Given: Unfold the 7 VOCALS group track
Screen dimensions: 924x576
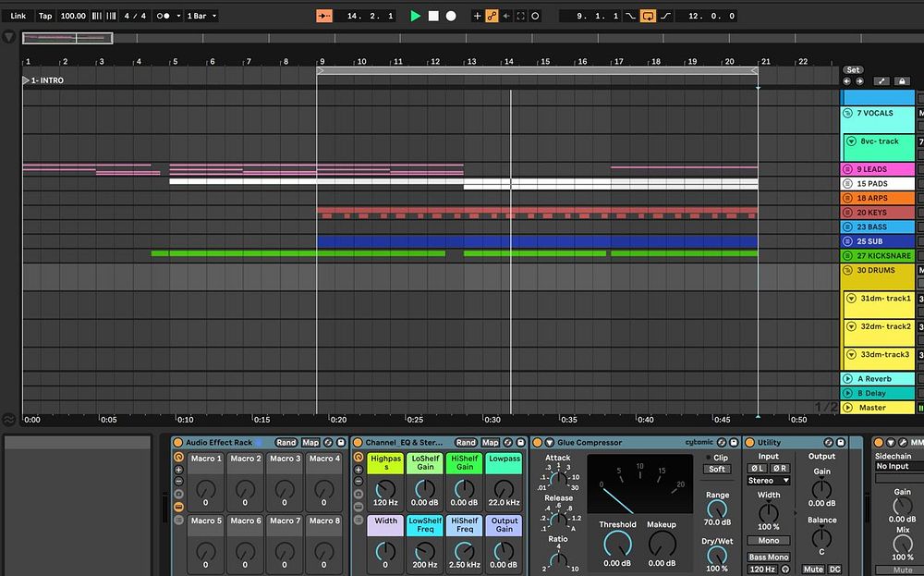Looking at the screenshot, I should [x=847, y=113].
